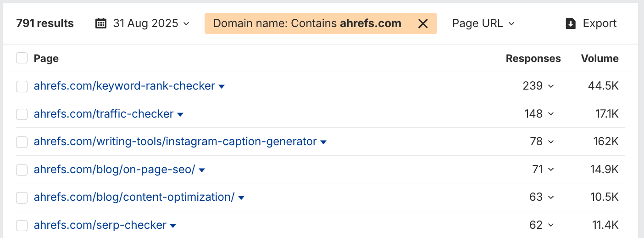Open the caret menu next to serp-checker
Screen dimensions: 644x238
(x=173, y=226)
